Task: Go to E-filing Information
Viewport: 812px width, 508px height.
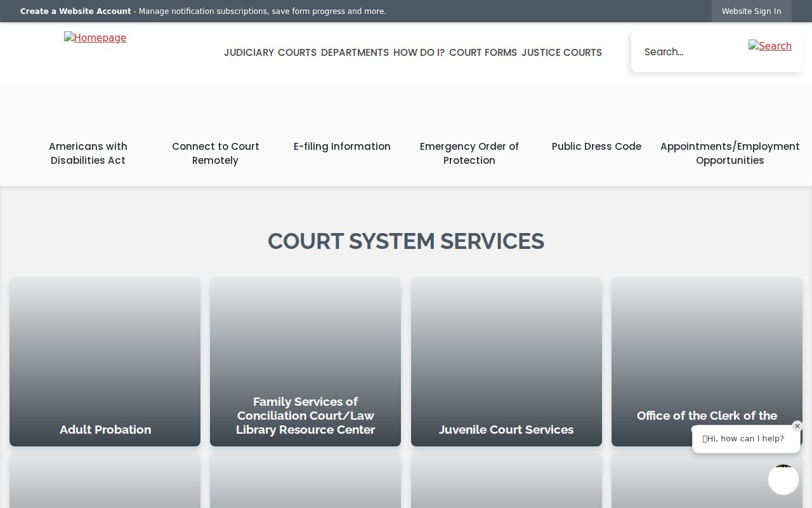Action: (x=342, y=146)
